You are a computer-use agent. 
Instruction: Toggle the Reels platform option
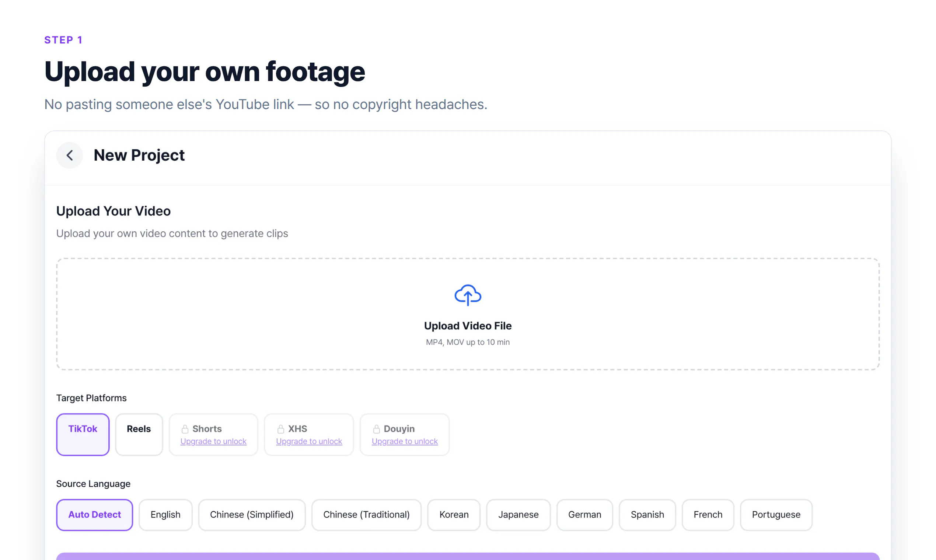pyautogui.click(x=139, y=435)
